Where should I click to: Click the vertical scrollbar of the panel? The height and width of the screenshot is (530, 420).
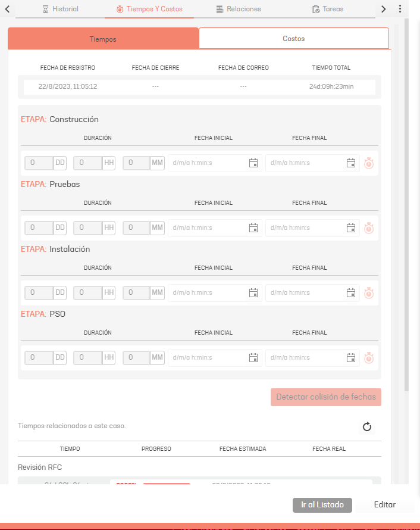(406, 205)
